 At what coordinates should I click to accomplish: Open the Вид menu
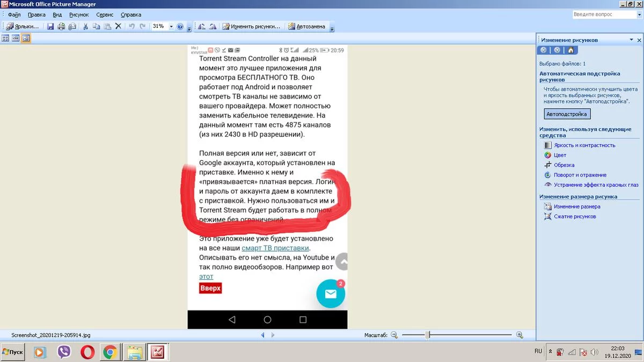coord(57,14)
